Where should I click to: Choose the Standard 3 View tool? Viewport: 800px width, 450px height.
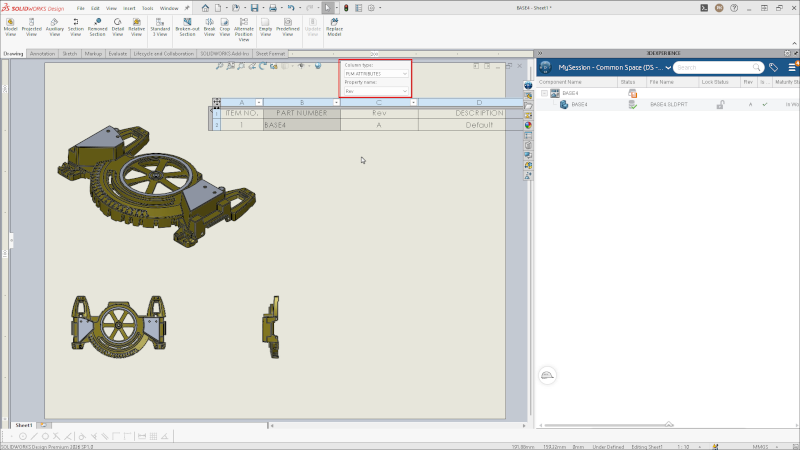click(160, 23)
